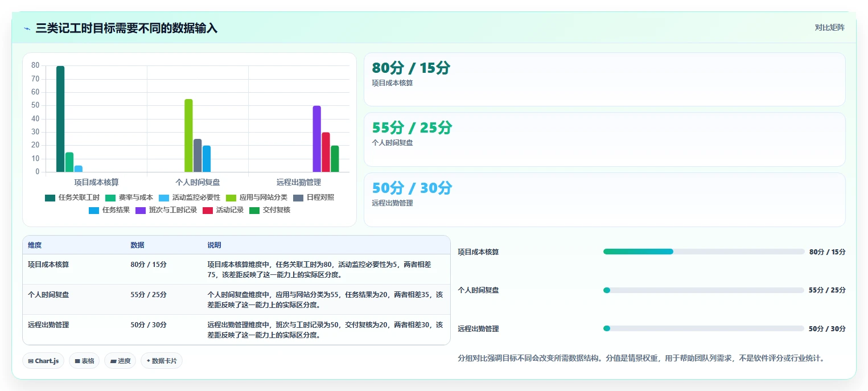Select the 80分 / 15分 data card
Image resolution: width=868 pixels, height=391 pixels.
click(604, 80)
